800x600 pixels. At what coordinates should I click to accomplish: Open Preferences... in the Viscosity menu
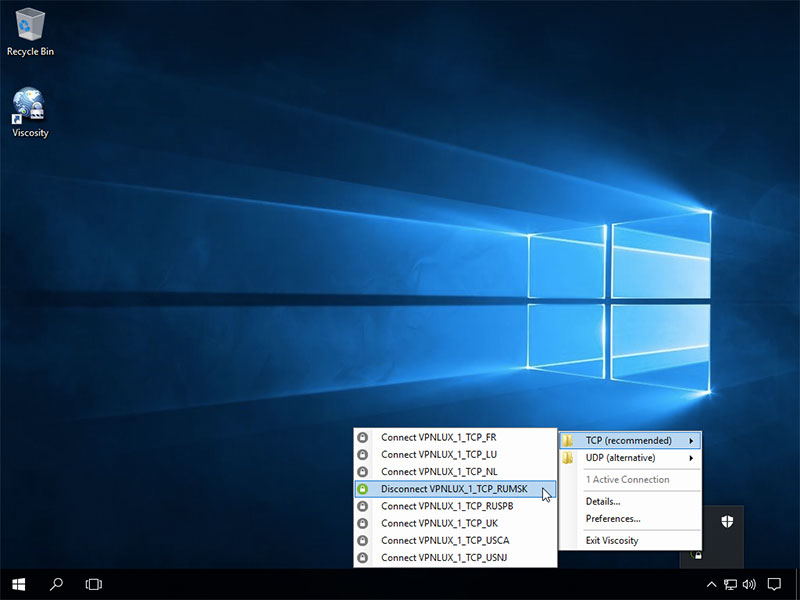coord(630,519)
